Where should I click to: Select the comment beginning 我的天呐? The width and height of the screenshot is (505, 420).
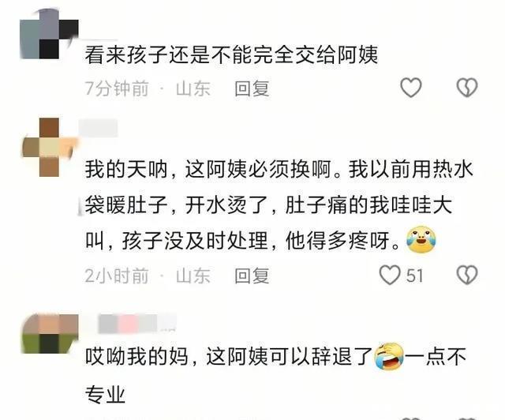(x=279, y=204)
